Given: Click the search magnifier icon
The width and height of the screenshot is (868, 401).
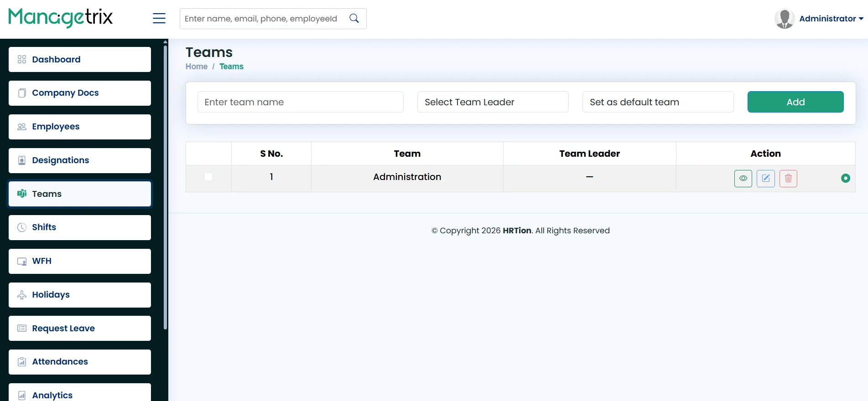Looking at the screenshot, I should [354, 18].
